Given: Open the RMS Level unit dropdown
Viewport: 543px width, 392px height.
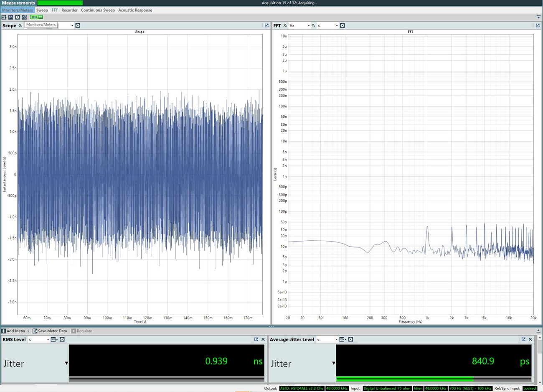Looking at the screenshot, I should tap(38, 339).
